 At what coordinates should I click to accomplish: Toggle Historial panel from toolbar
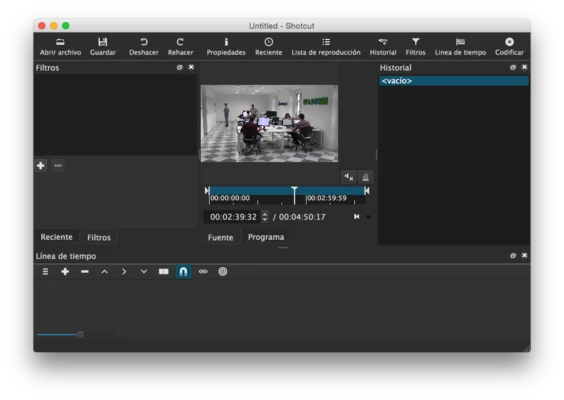(383, 47)
